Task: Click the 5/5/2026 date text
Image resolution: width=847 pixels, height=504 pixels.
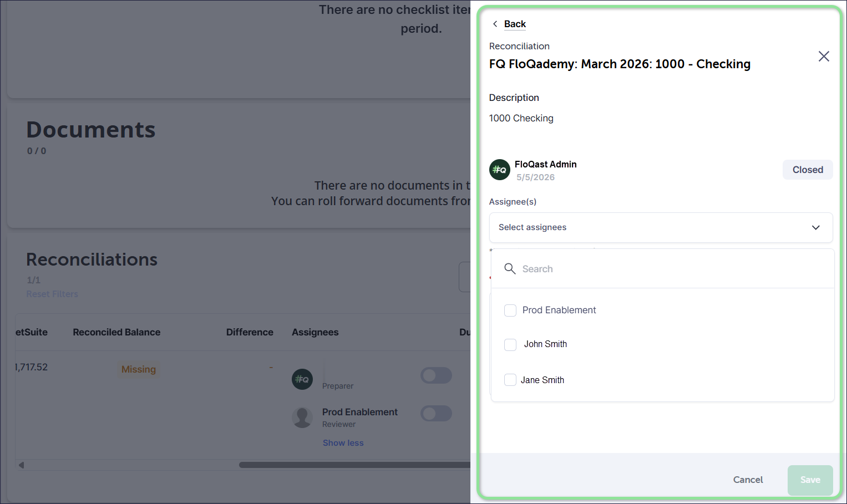Action: (x=535, y=177)
